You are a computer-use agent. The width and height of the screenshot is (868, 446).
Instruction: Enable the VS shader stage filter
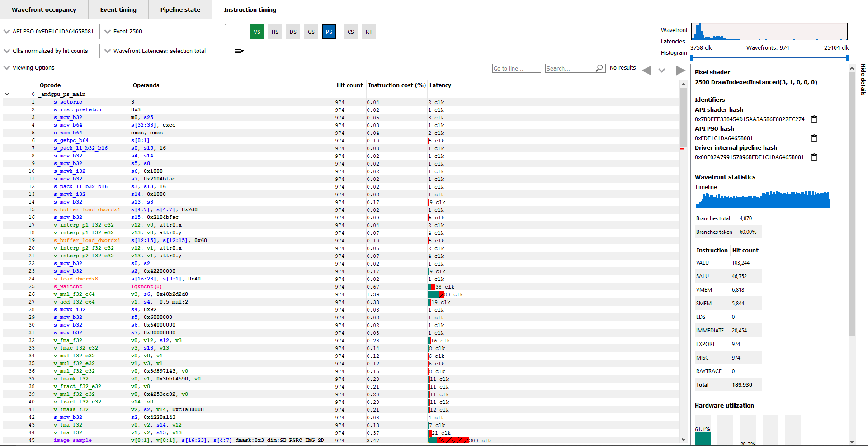pyautogui.click(x=256, y=32)
